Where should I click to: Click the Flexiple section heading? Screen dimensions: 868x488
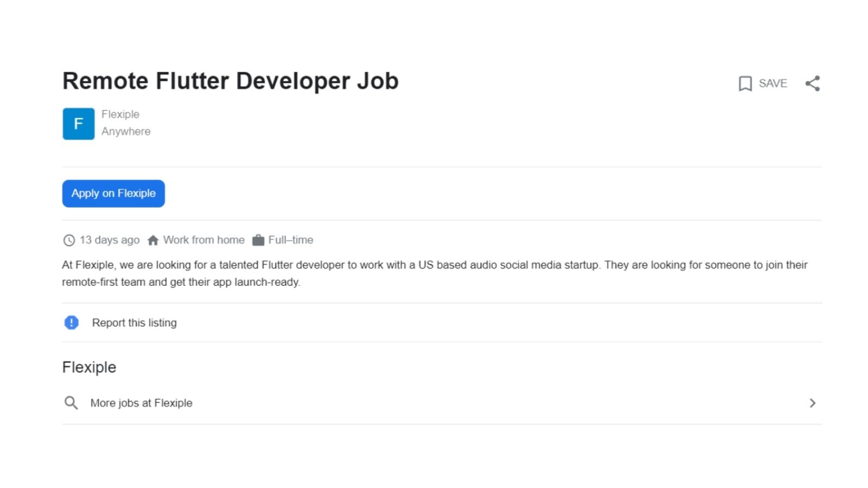pos(90,368)
